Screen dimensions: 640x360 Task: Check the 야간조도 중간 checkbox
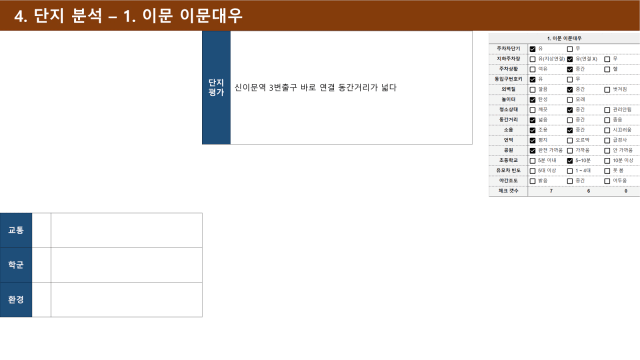pyautogui.click(x=570, y=181)
